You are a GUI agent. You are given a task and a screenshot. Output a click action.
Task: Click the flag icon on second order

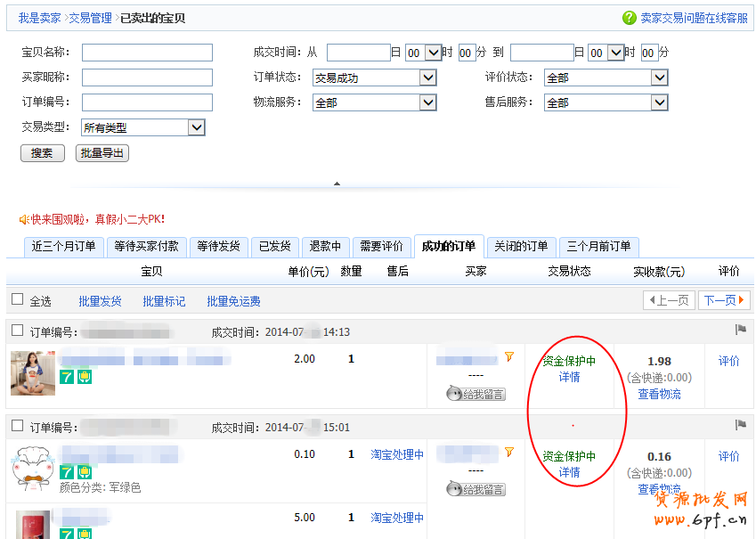(740, 426)
